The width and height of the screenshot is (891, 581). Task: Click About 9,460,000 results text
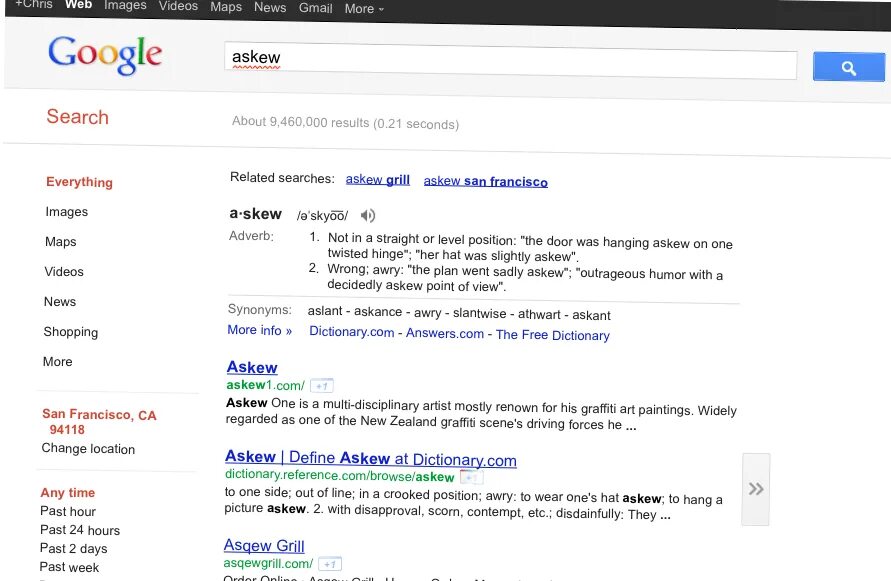click(x=345, y=122)
